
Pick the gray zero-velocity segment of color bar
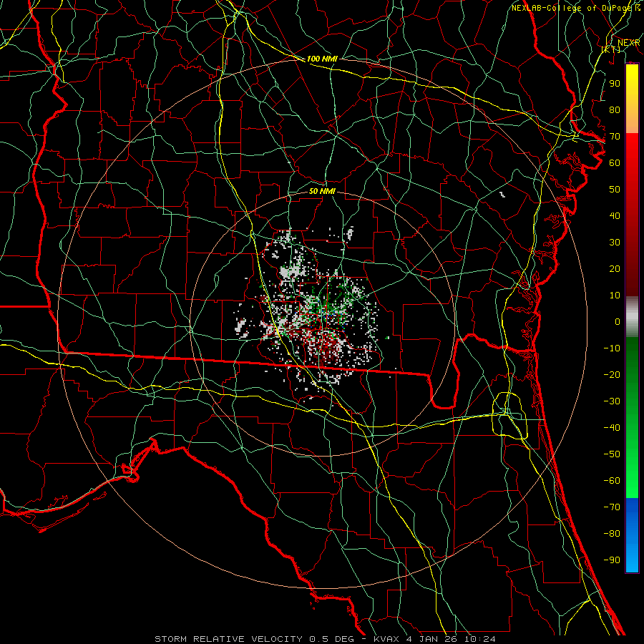pyautogui.click(x=632, y=317)
